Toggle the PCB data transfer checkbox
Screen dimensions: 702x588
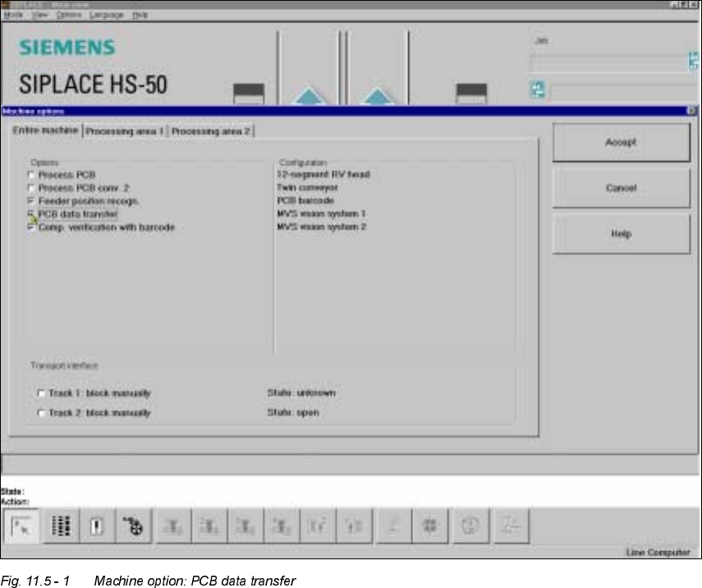31,214
